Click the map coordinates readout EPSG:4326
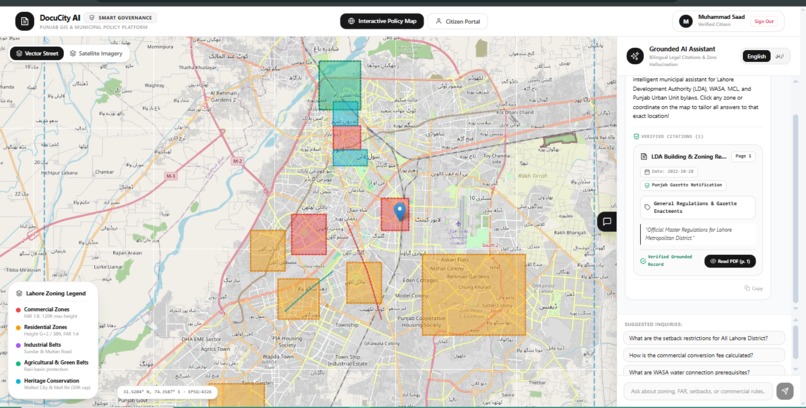 (x=167, y=392)
